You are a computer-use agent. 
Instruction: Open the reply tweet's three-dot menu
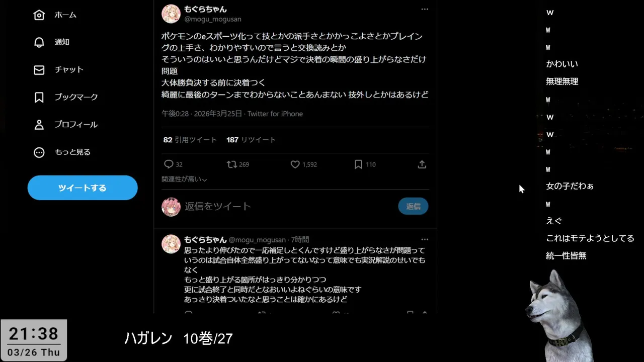pos(425,239)
